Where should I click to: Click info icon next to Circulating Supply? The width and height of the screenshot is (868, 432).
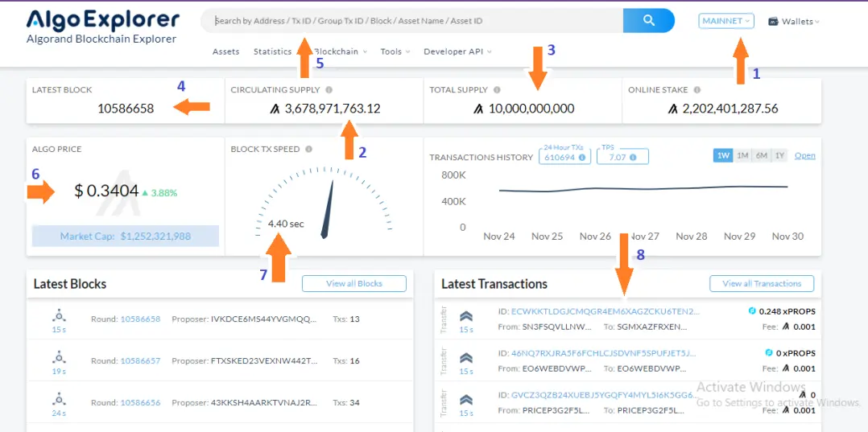(329, 89)
